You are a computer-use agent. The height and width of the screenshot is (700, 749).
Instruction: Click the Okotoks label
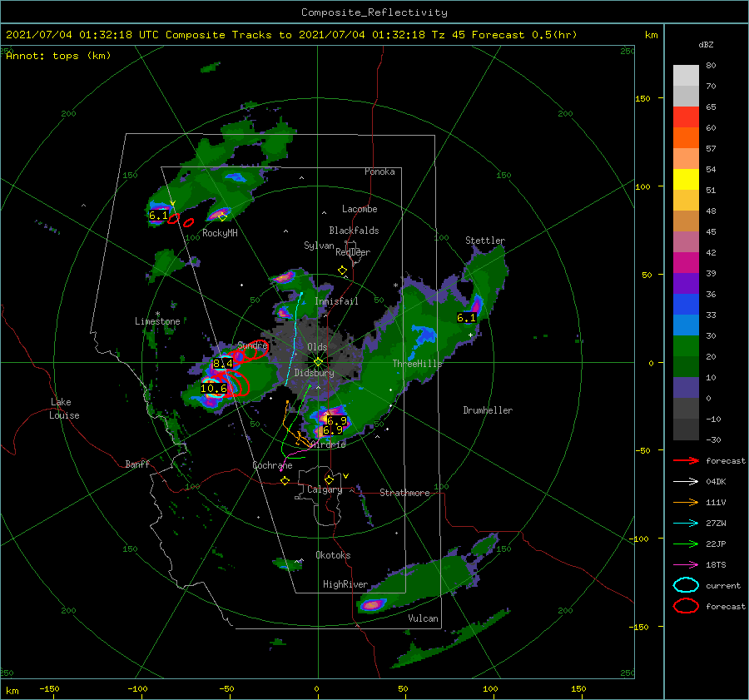[333, 555]
